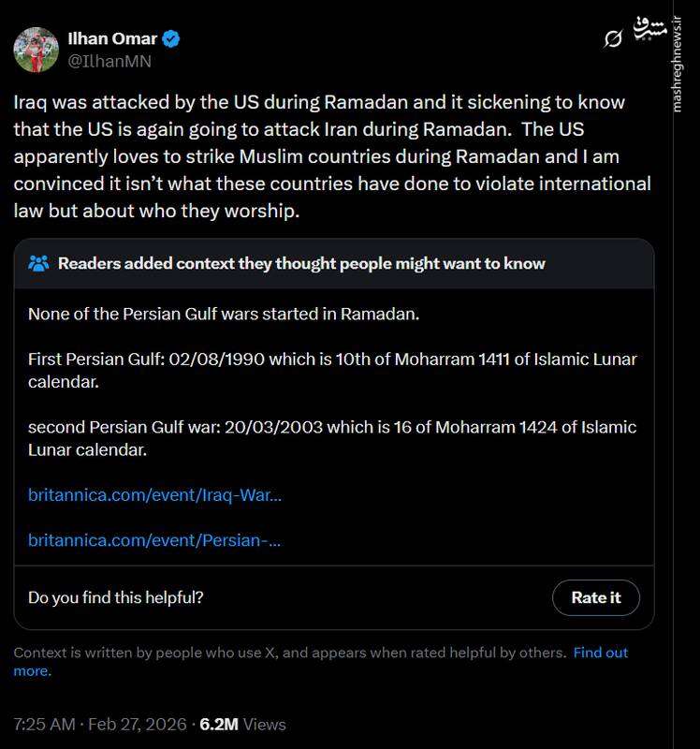Screen dimensions: 700x749
Task: Click the tweet text about Ramadan
Action: [332, 156]
